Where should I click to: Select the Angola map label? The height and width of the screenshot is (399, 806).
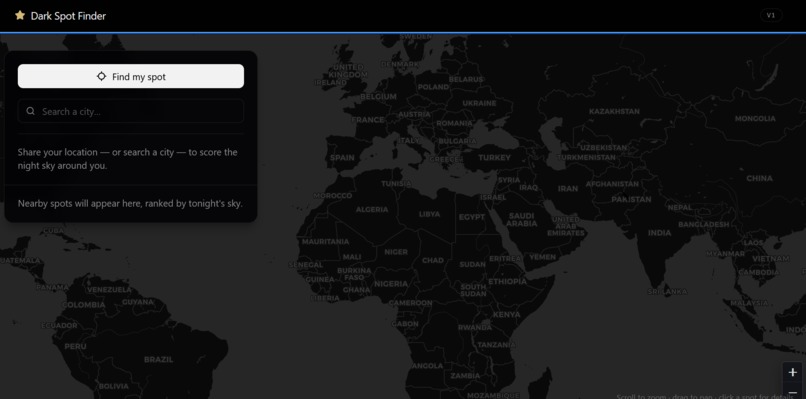(427, 366)
